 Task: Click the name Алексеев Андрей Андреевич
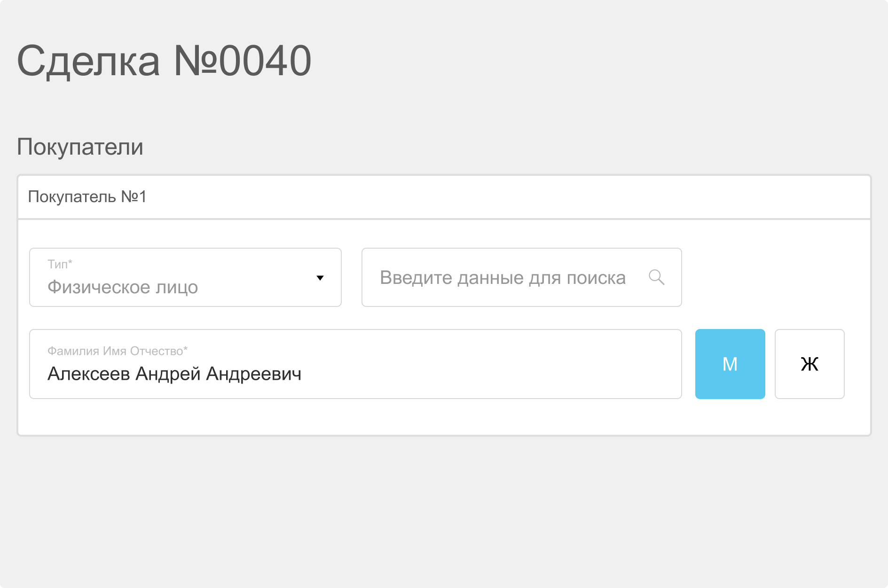(174, 374)
